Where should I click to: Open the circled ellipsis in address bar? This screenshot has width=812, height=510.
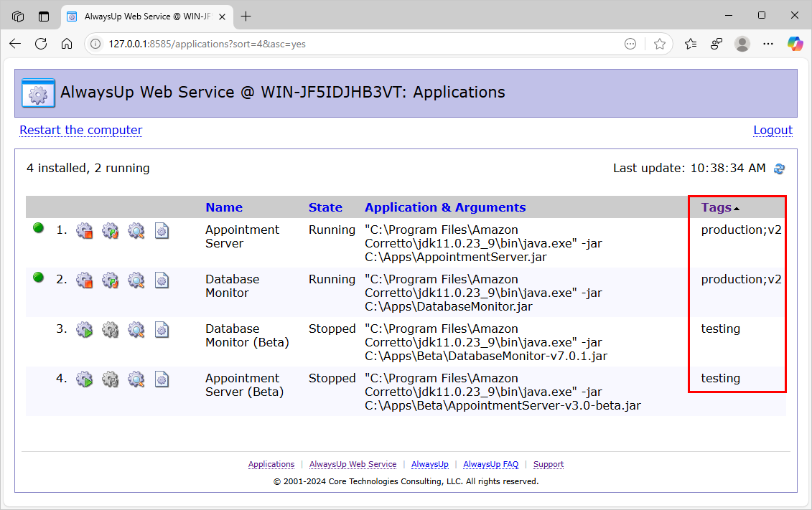[x=630, y=44]
